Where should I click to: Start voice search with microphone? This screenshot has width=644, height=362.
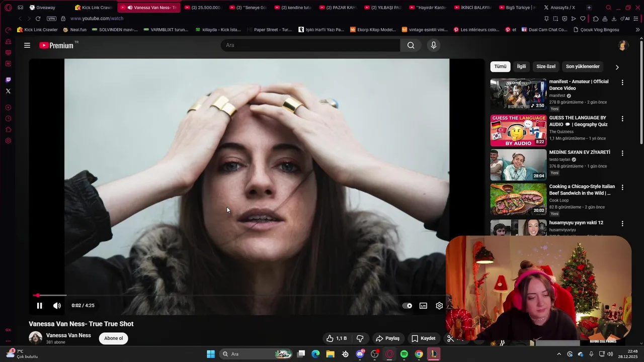coord(434,45)
